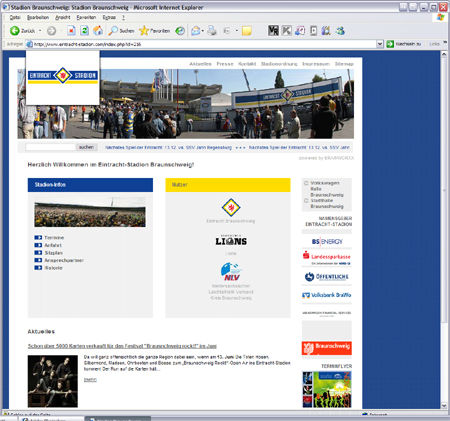Click the Wechseln zu go button

pos(404,44)
